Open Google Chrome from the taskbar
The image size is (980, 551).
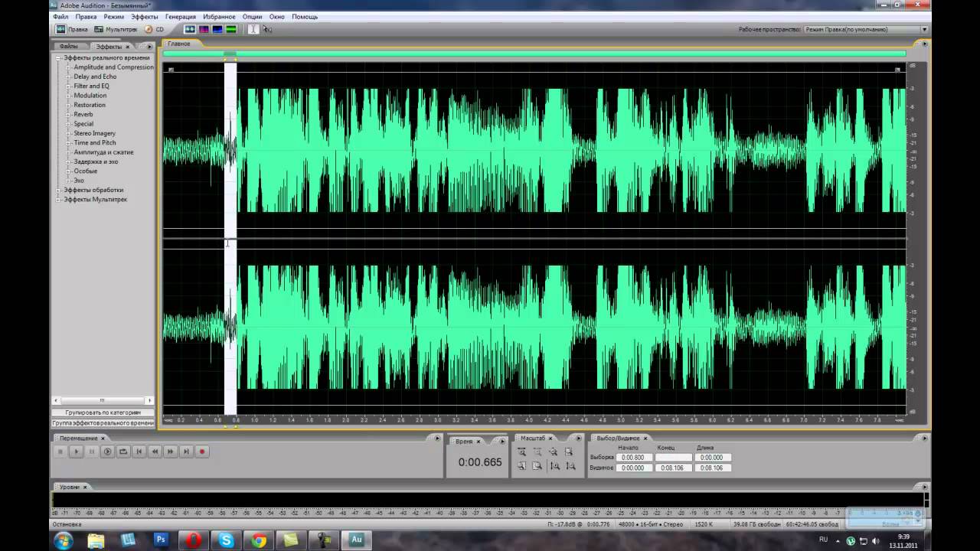pyautogui.click(x=259, y=540)
